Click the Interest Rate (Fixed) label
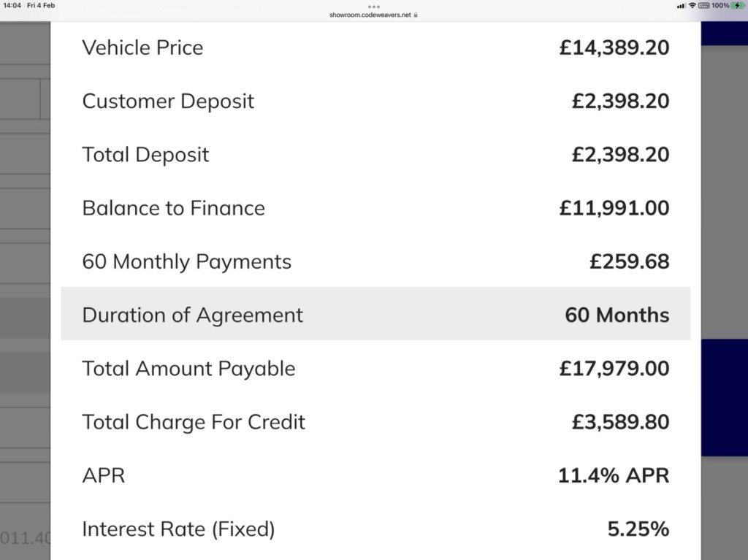 178,529
